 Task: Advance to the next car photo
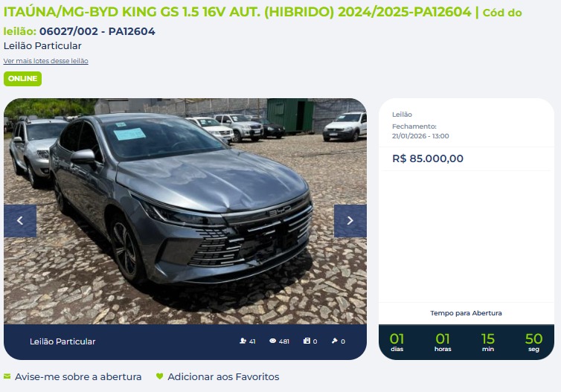(x=350, y=221)
